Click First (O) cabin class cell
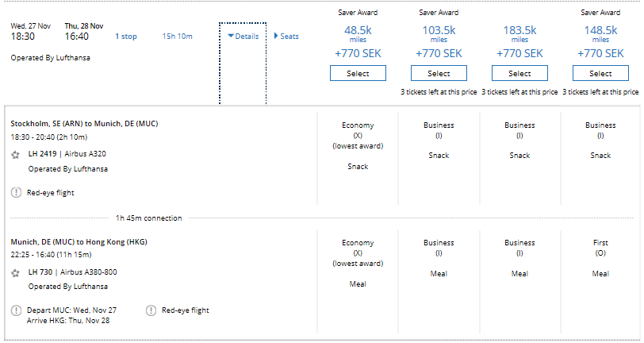The width and height of the screenshot is (644, 343). 600,247
